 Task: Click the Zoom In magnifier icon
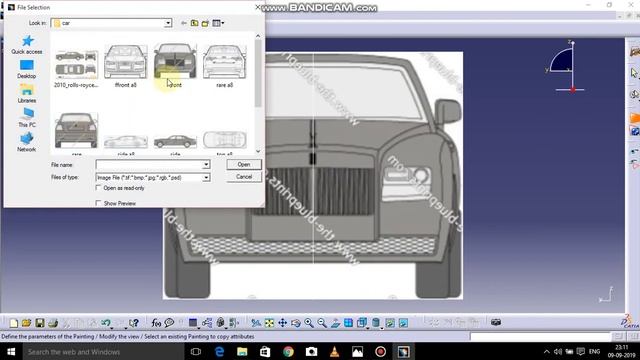tap(309, 323)
